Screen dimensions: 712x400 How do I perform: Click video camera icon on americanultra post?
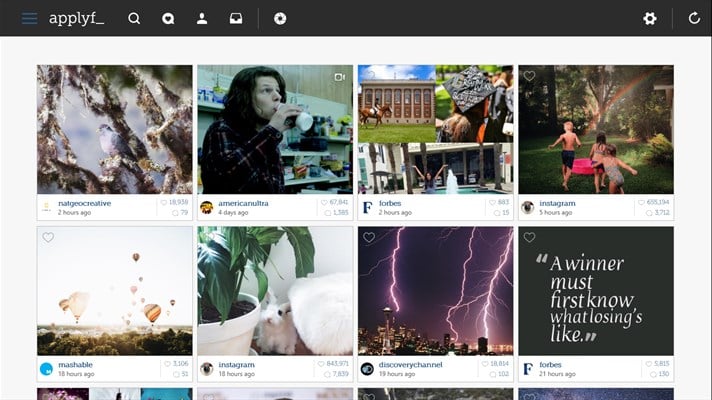click(340, 77)
